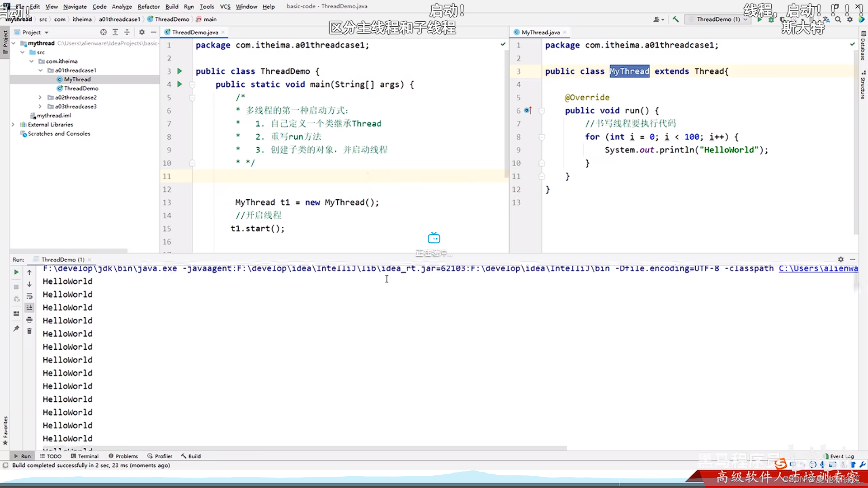Click the print output icon in the Run panel

[x=29, y=320]
